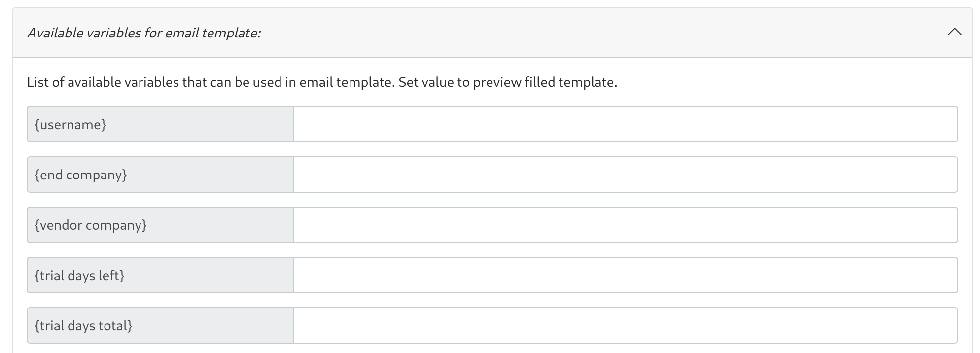Focus the {trial days total} value field
The width and height of the screenshot is (980, 353).
click(x=625, y=326)
